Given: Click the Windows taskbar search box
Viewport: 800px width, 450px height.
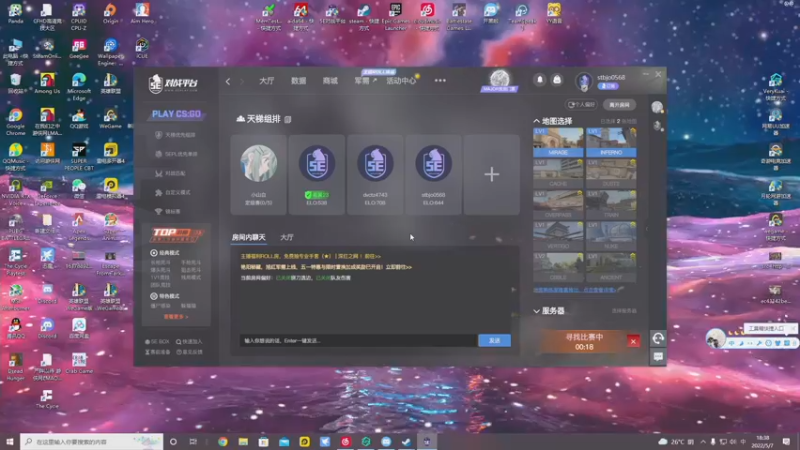Looking at the screenshot, I should pyautogui.click(x=92, y=441).
